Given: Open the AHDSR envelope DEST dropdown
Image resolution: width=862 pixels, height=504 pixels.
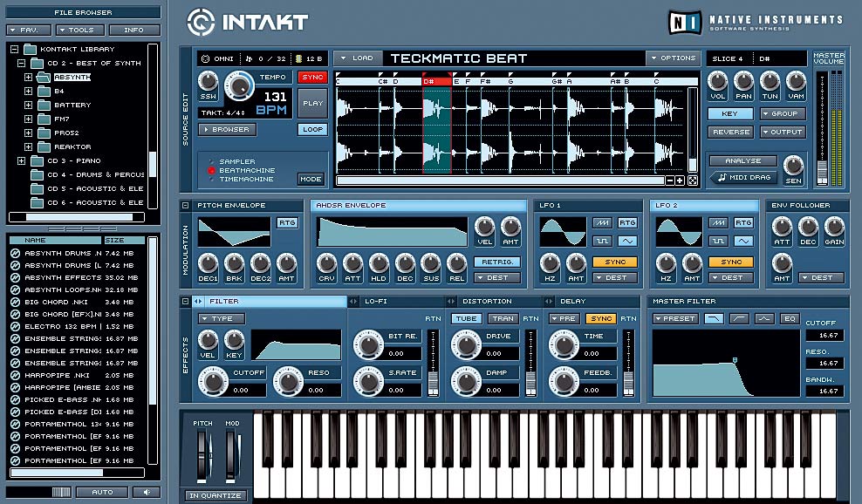Looking at the screenshot, I should [497, 278].
